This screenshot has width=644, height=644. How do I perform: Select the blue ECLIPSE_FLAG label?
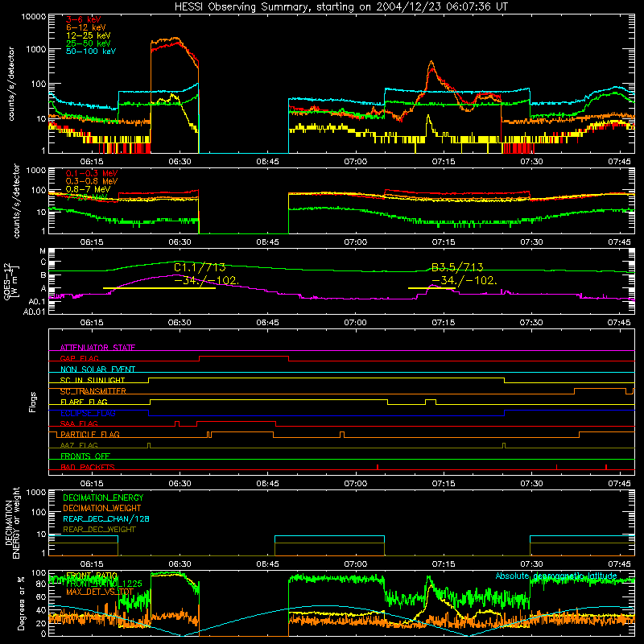click(88, 413)
